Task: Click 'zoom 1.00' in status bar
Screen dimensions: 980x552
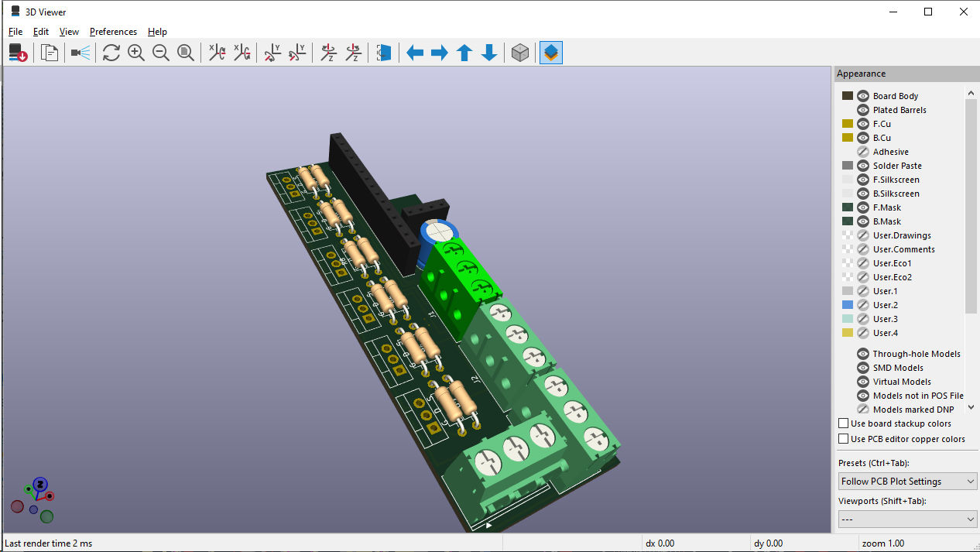Action: pos(883,543)
